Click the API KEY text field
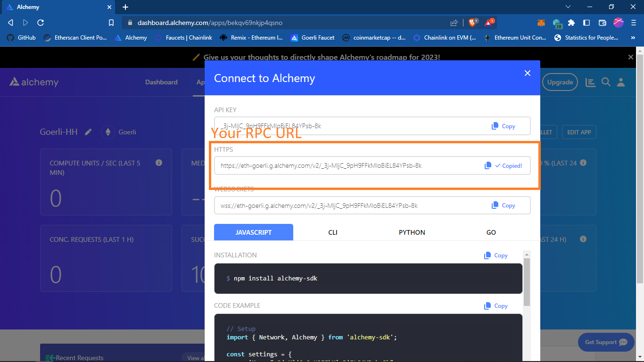Viewport: 644px width, 362px height. point(372,126)
